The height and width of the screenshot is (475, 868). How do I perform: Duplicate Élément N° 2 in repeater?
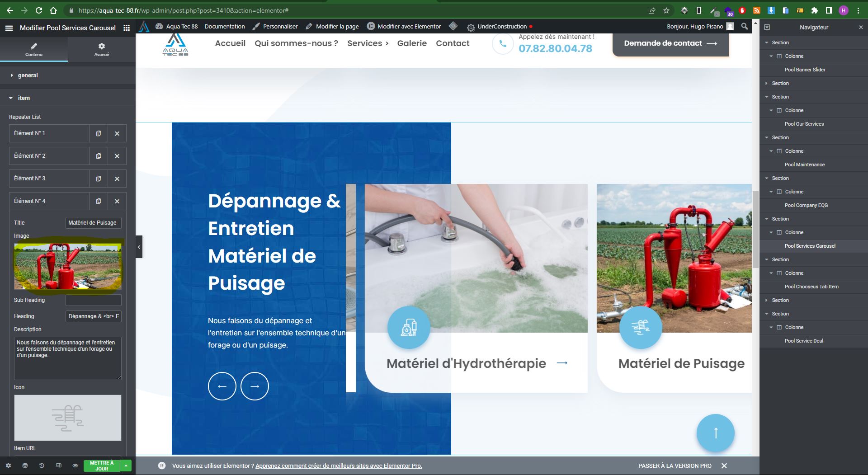pos(99,156)
